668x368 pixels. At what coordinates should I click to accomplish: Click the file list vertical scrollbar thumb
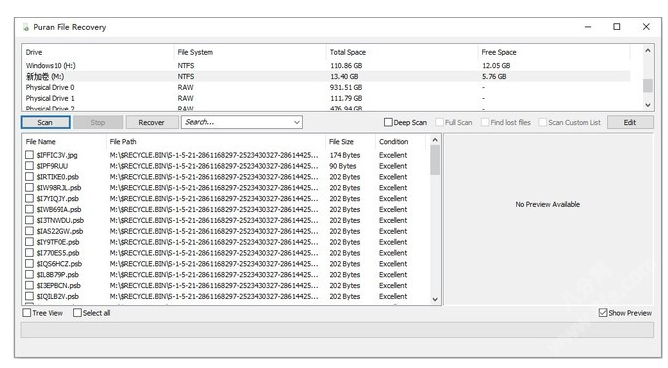(x=435, y=160)
